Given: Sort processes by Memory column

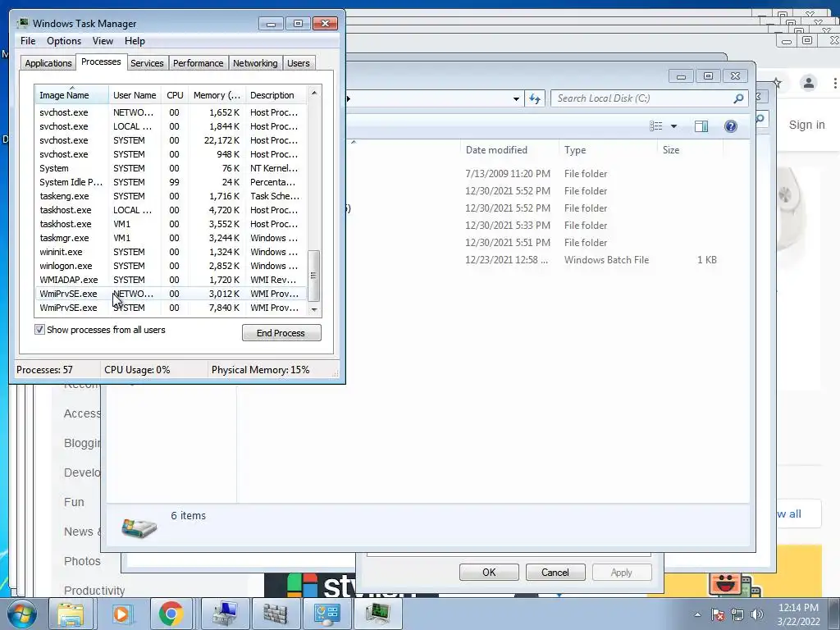Looking at the screenshot, I should pos(217,95).
